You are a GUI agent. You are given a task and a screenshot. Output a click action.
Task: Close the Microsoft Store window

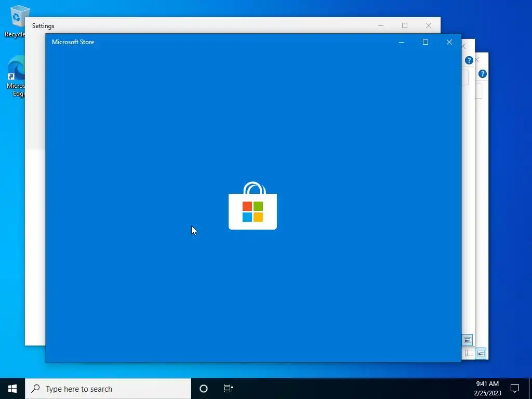pyautogui.click(x=449, y=42)
